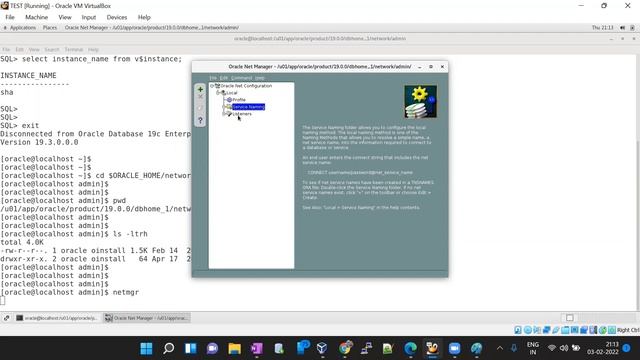The width and height of the screenshot is (640, 360).
Task: Open VirtualBox View menu
Action: [64, 17]
